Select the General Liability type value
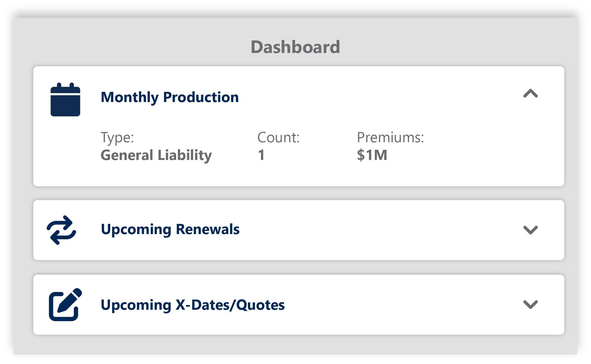This screenshot has height=364, width=591. [x=156, y=155]
